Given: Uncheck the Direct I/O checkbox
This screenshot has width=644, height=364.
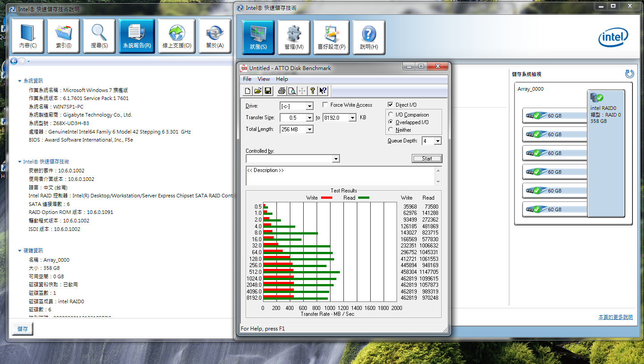Looking at the screenshot, I should click(x=391, y=105).
